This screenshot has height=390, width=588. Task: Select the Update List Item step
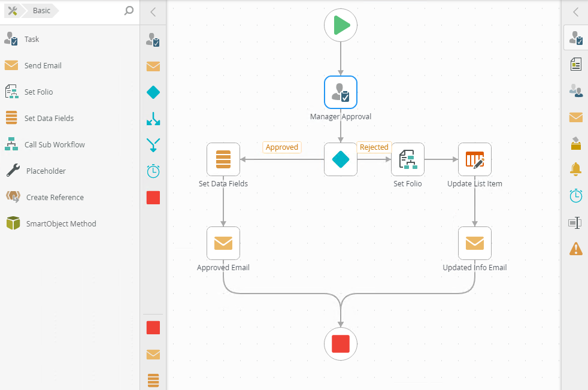tap(475, 159)
